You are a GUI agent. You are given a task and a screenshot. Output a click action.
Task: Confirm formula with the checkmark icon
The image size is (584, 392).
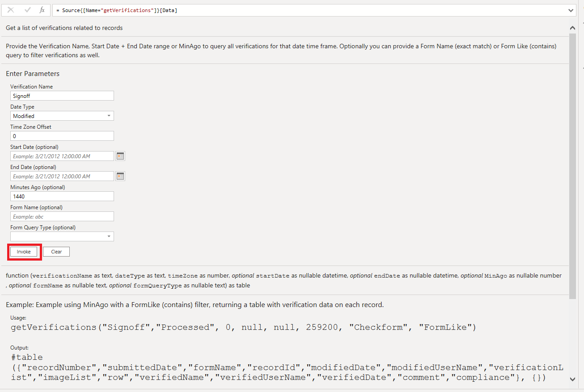click(x=27, y=10)
